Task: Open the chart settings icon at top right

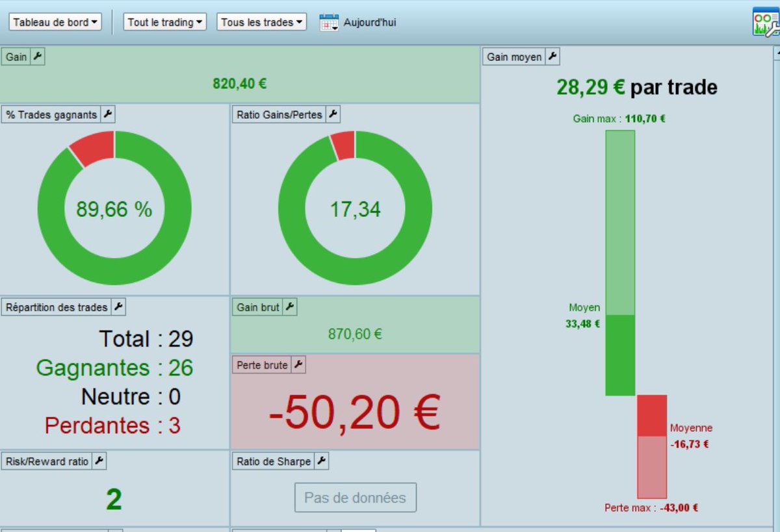Action: [766, 22]
